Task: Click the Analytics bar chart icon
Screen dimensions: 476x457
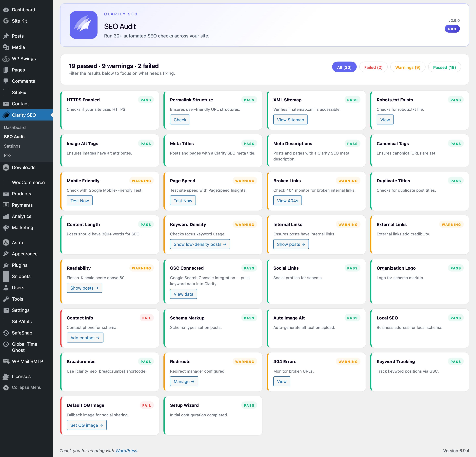Action: click(6, 216)
